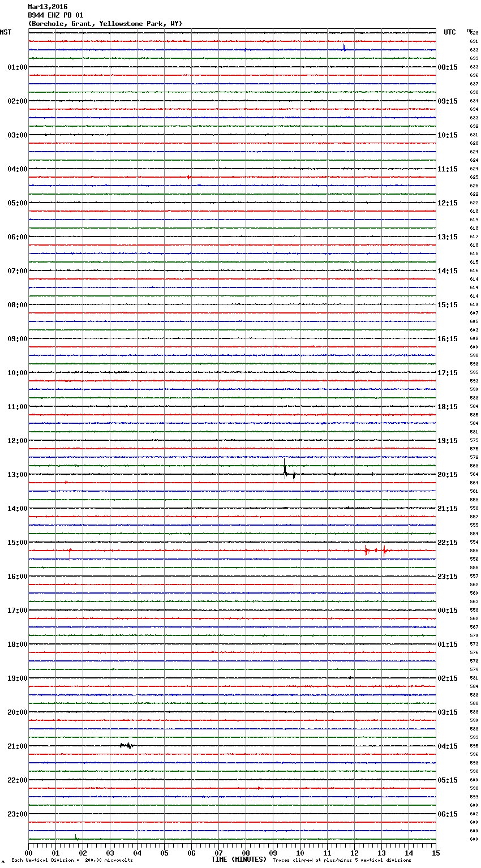
Task: Select the 01:00 MST time label
Action: point(18,67)
